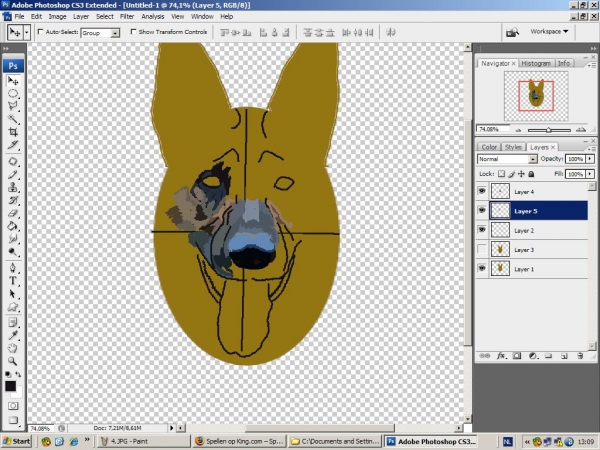Select the Pen tool
This screenshot has width=600, height=450.
click(13, 268)
